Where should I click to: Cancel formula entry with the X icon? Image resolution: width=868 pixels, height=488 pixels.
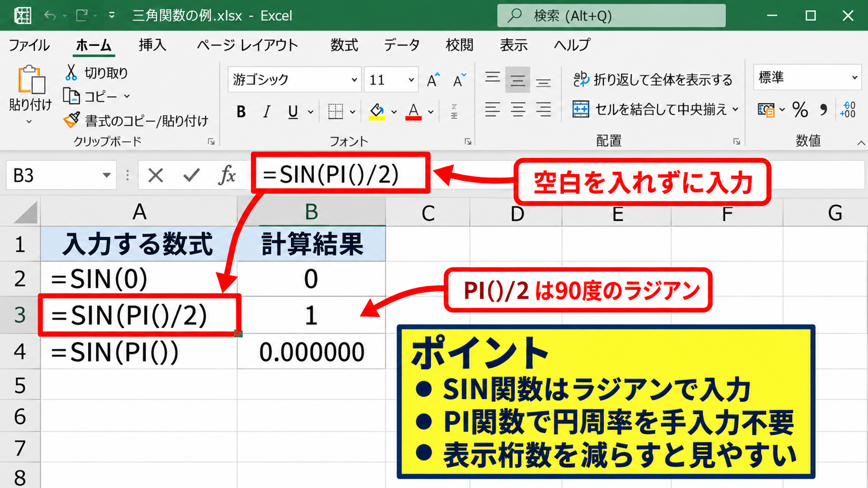coord(155,175)
